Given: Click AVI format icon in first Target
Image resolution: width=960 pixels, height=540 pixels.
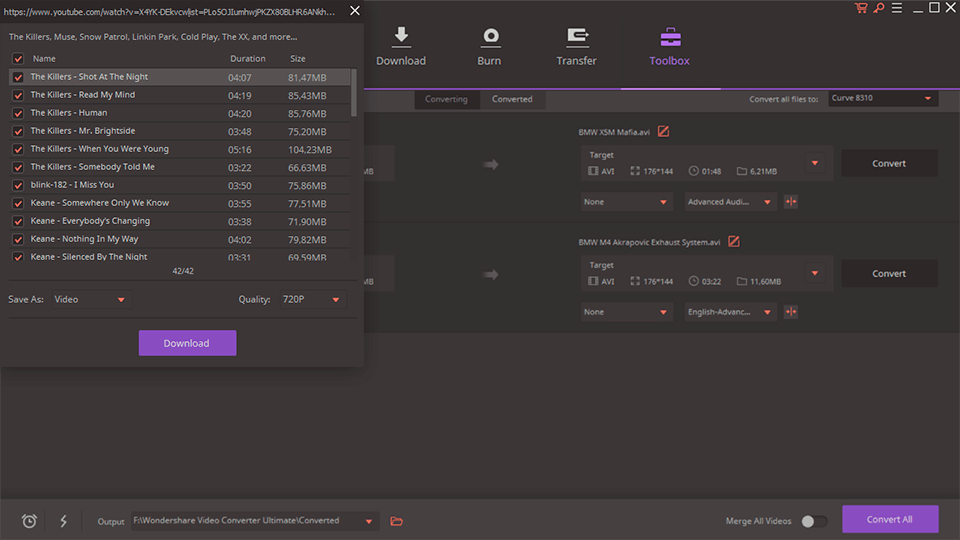Looking at the screenshot, I should (593, 171).
